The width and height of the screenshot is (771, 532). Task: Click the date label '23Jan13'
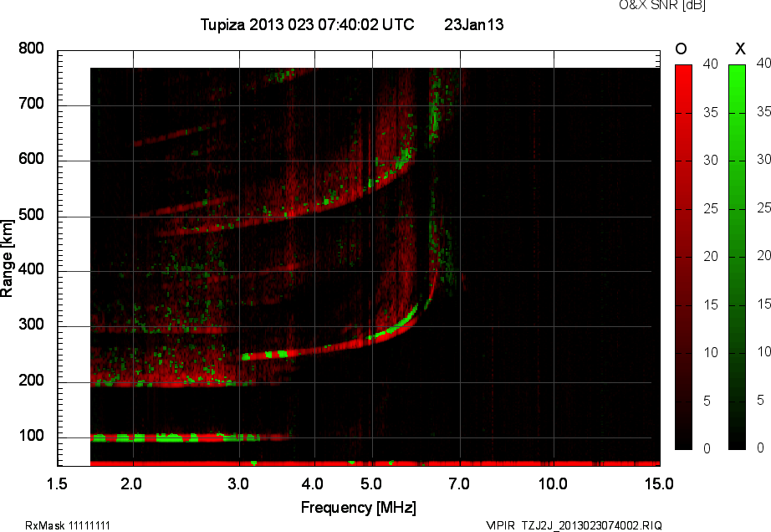474,24
